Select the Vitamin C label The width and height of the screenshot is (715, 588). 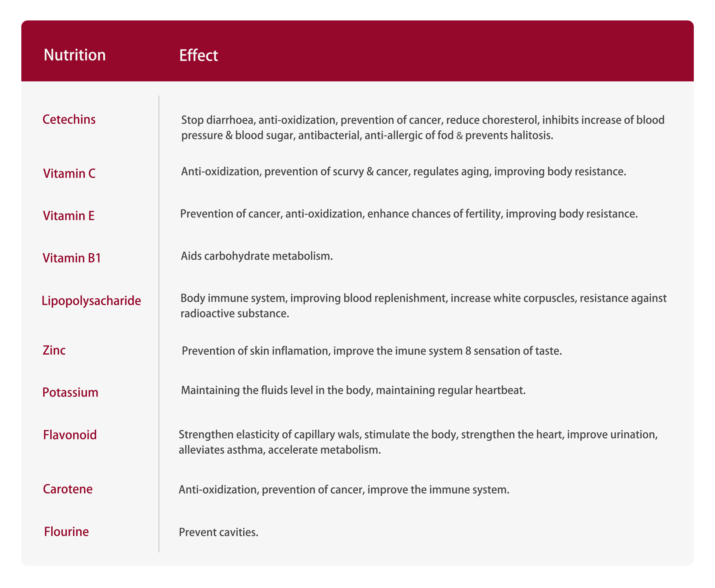pyautogui.click(x=69, y=173)
